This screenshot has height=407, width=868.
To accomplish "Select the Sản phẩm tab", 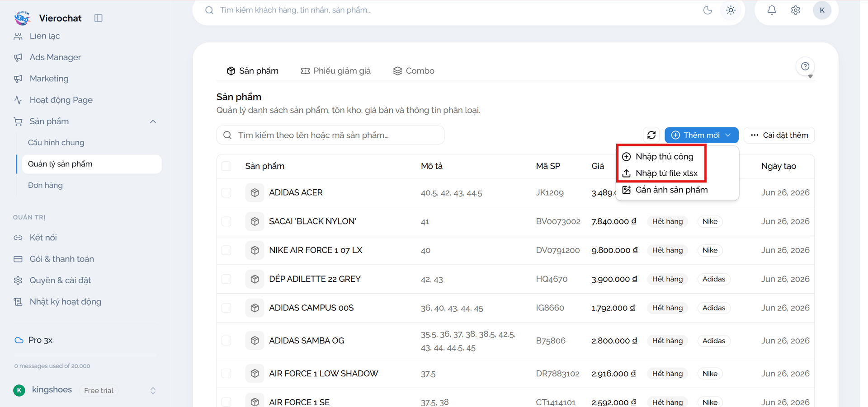I will [252, 71].
